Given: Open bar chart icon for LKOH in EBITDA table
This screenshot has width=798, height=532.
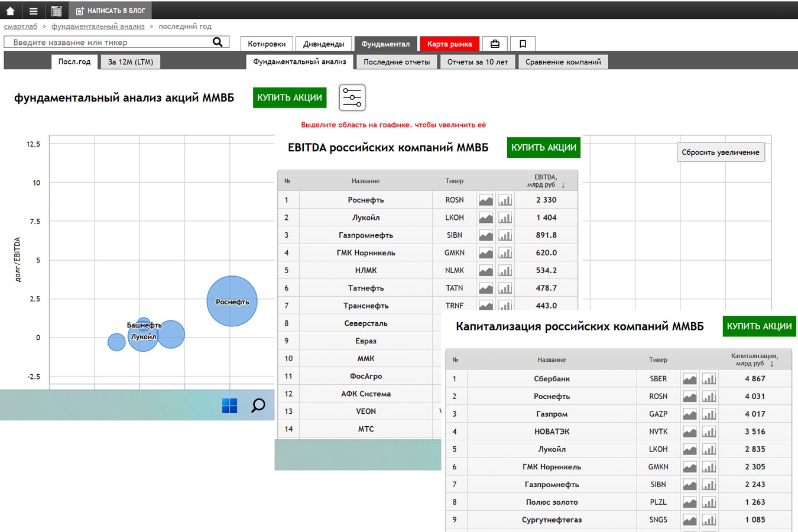Looking at the screenshot, I should pyautogui.click(x=505, y=218).
